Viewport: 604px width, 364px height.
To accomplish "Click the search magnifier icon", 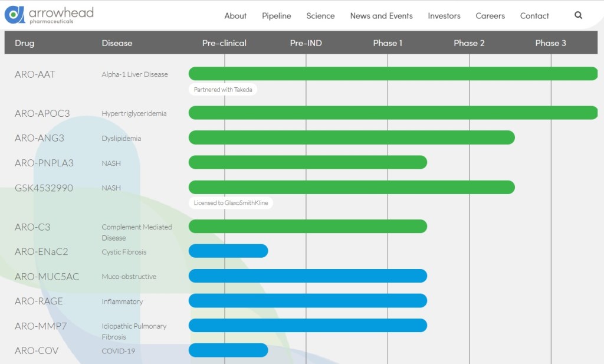I will 578,15.
